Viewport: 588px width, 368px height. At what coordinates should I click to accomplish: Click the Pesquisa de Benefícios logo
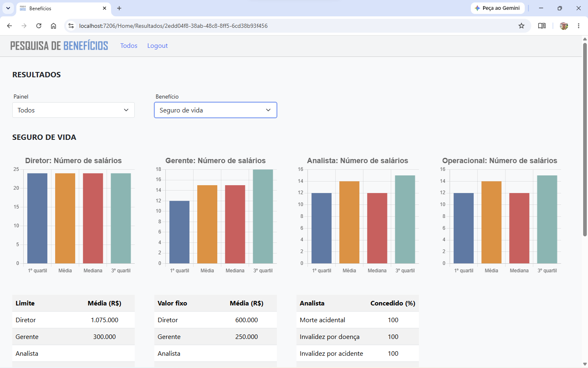[x=59, y=46]
